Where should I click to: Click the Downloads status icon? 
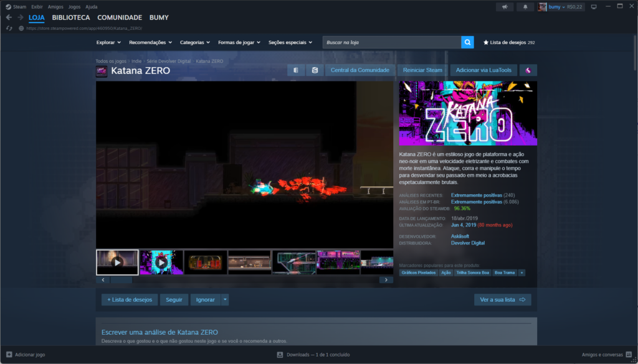coord(280,355)
